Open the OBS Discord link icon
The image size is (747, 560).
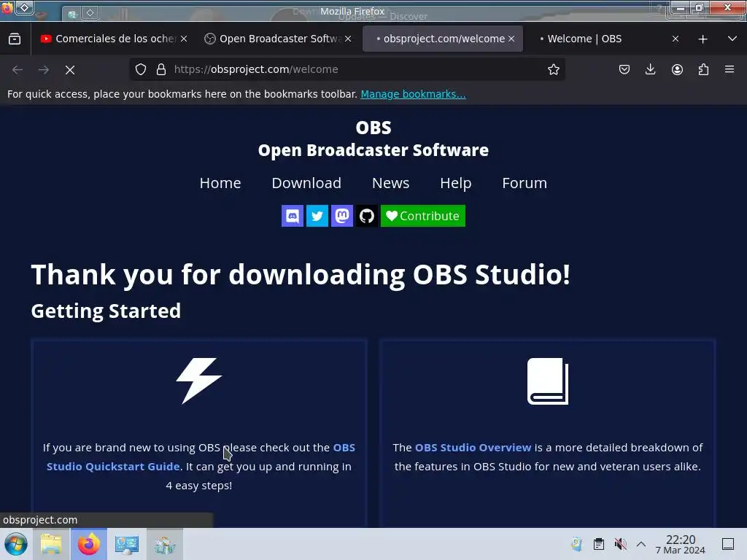[292, 216]
